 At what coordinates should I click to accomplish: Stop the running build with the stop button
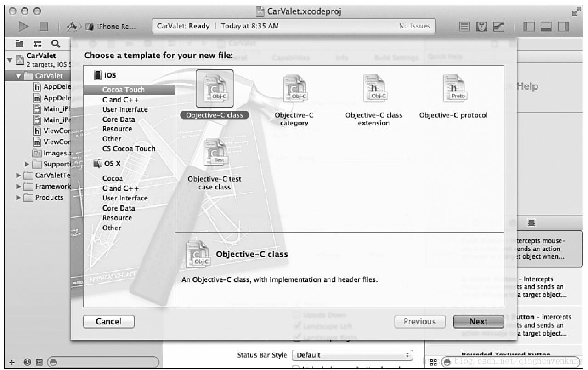(x=44, y=27)
